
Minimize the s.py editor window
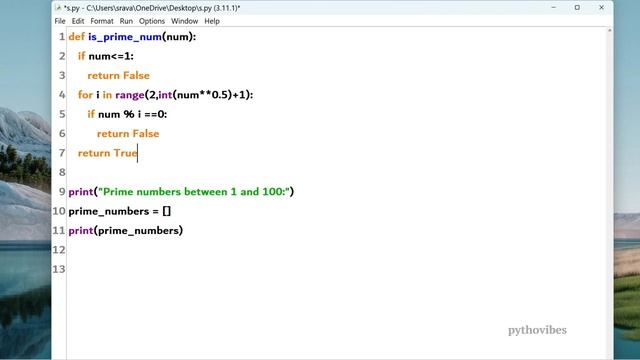(x=553, y=7)
